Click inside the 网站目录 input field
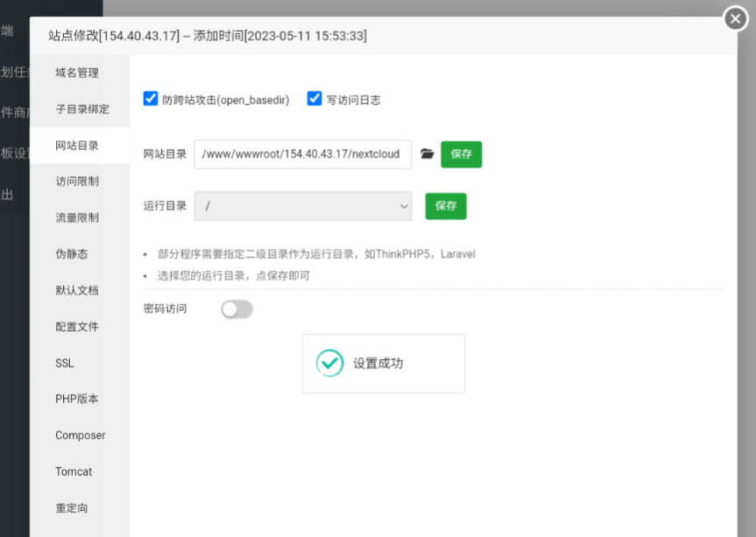Image resolution: width=756 pixels, height=537 pixels. coord(302,154)
